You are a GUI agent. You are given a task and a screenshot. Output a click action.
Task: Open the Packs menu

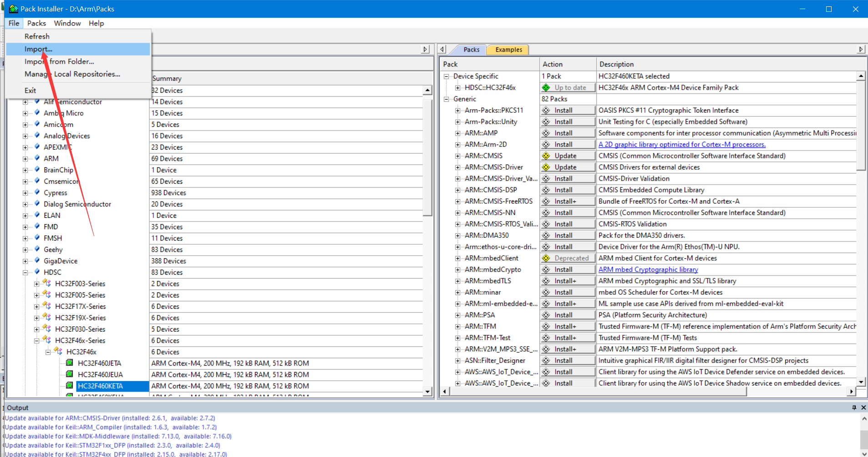(36, 23)
